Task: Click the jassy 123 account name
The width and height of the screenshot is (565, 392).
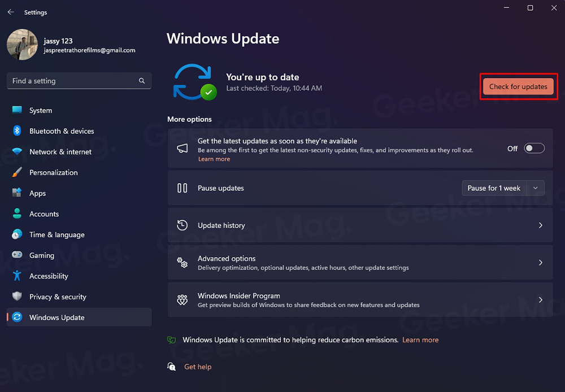Action: (58, 41)
